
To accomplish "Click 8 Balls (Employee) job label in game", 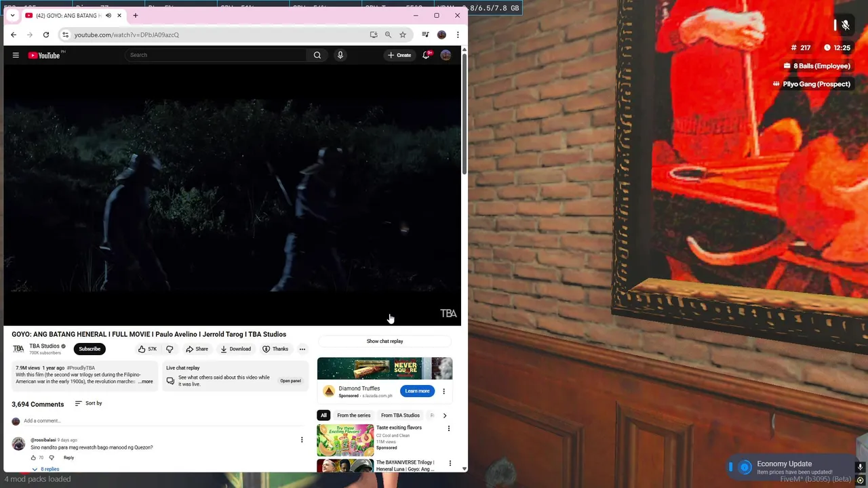I will 816,66.
